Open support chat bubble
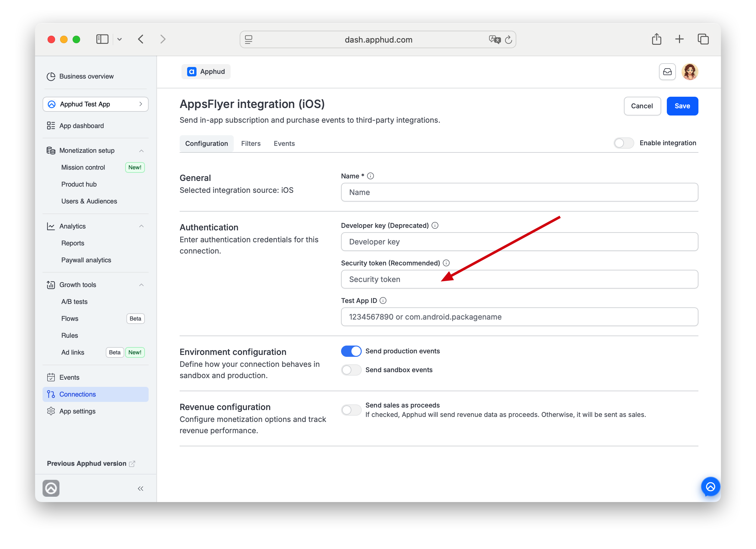This screenshot has width=756, height=549. pos(711,487)
